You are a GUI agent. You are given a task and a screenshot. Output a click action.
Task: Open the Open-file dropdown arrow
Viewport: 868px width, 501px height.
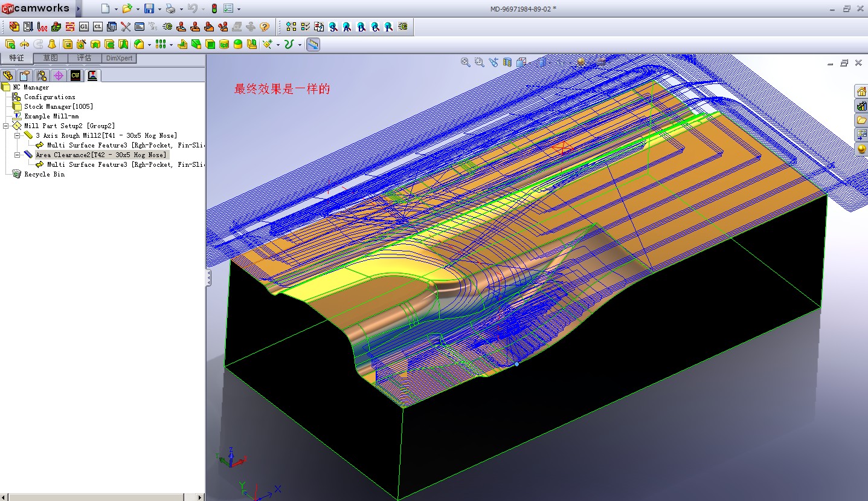[137, 9]
